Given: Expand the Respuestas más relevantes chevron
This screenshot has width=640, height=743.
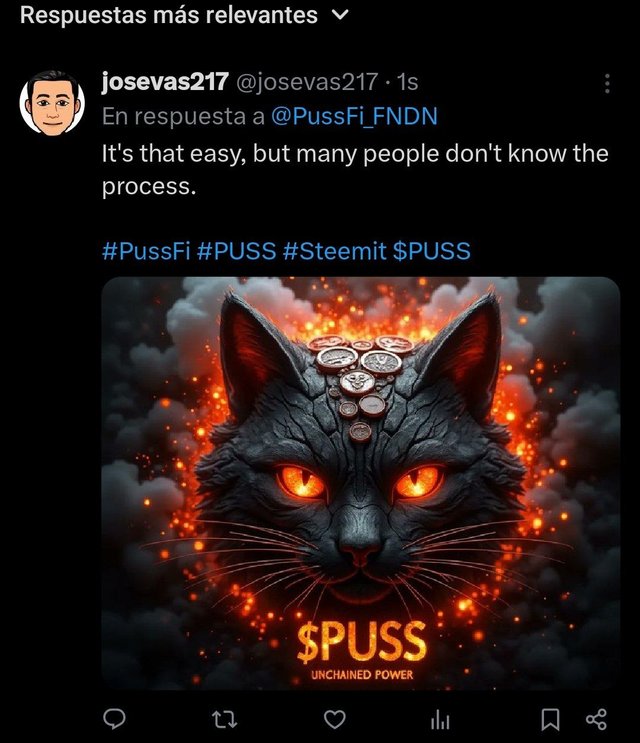Looking at the screenshot, I should click(340, 15).
